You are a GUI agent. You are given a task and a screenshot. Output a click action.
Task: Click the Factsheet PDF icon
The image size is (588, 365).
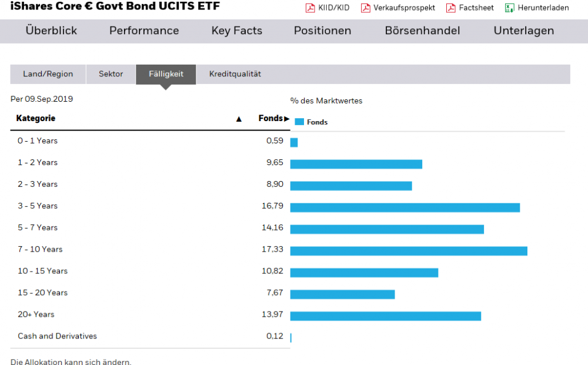(451, 8)
